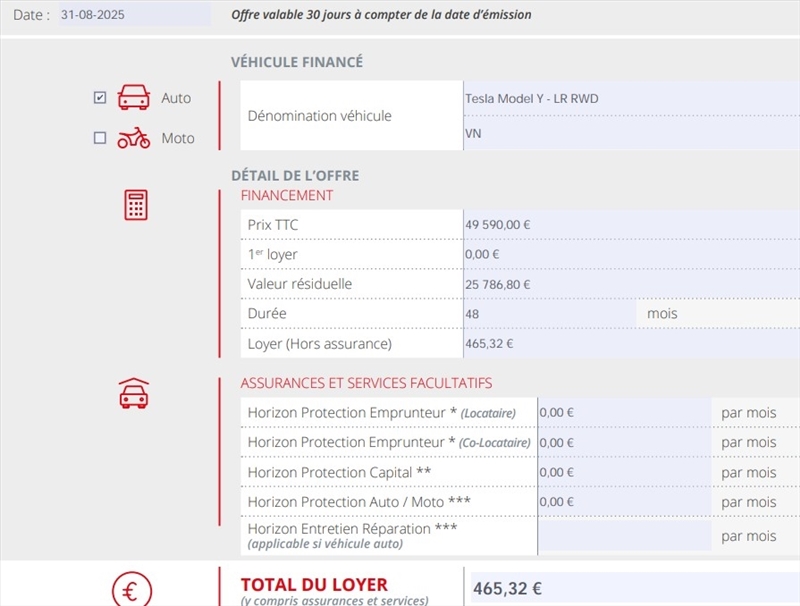This screenshot has height=606, width=800.
Task: Click the 'mois' unit text
Action: [662, 313]
